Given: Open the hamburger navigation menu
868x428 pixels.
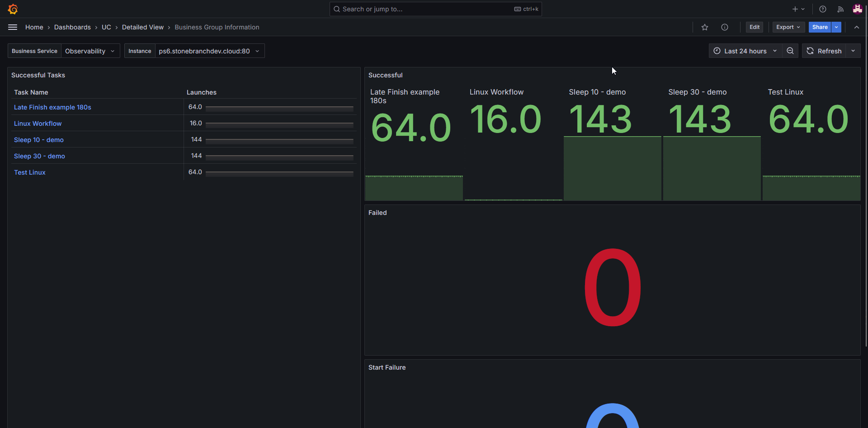Looking at the screenshot, I should [x=13, y=27].
